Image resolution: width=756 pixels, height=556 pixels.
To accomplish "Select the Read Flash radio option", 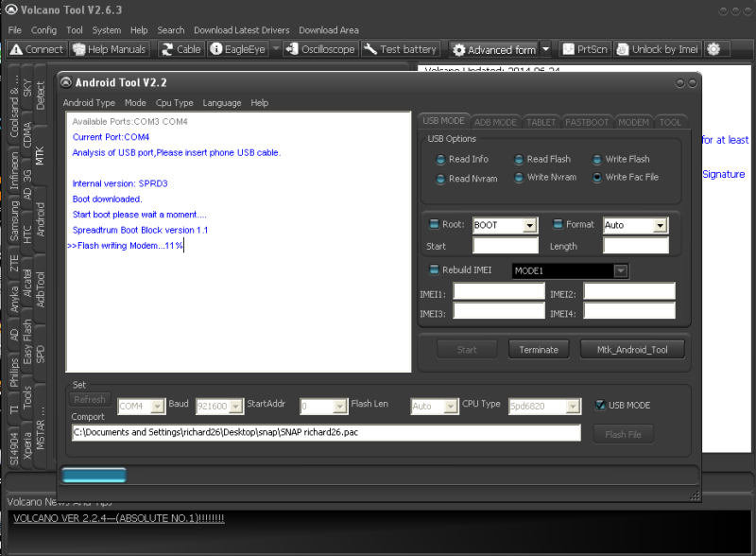I will tap(520, 160).
